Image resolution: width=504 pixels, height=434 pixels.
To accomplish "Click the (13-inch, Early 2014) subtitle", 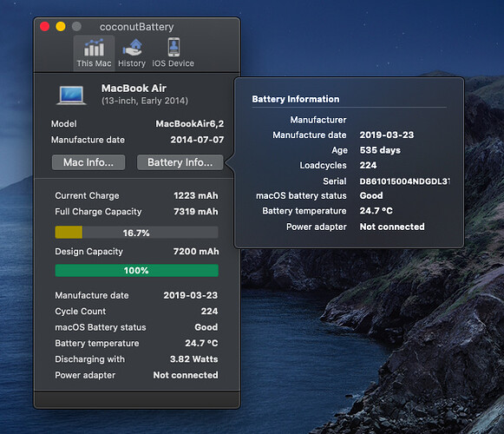I will pyautogui.click(x=145, y=101).
